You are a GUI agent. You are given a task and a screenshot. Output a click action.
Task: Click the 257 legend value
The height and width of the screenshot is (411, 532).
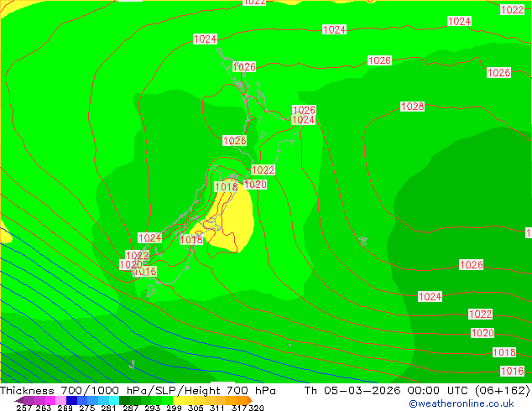tap(24, 408)
